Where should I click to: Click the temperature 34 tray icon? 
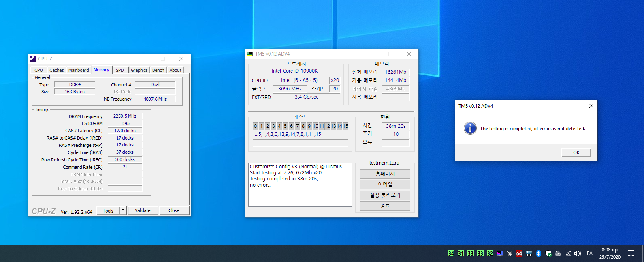coord(451,253)
